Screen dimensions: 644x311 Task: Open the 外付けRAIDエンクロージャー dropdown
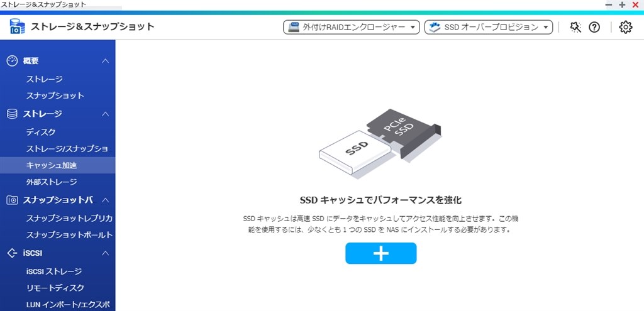tap(352, 28)
